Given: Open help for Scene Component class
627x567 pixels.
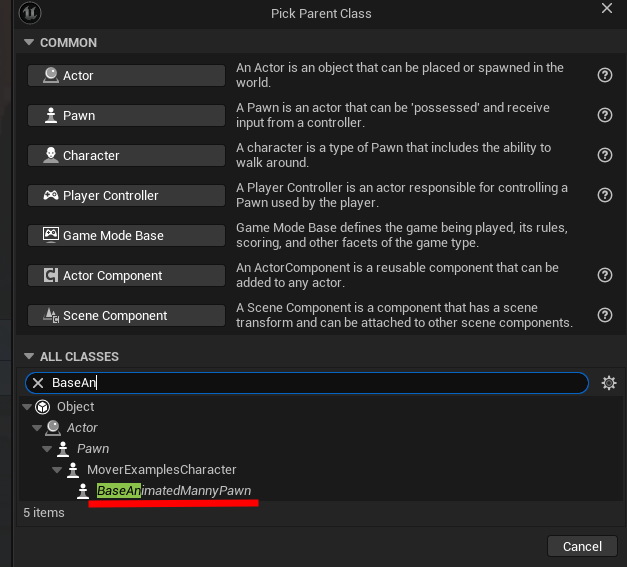Looking at the screenshot, I should pos(605,315).
